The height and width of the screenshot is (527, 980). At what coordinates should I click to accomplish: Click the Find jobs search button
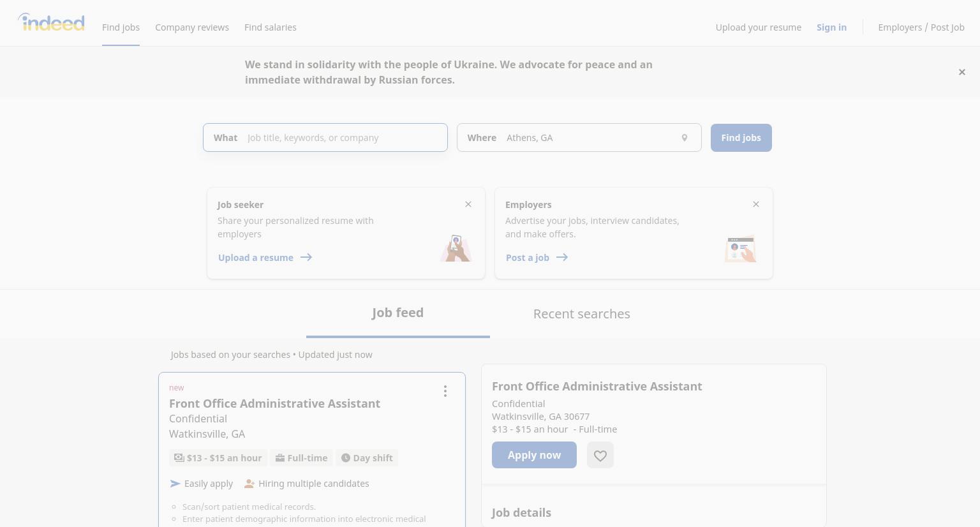[x=741, y=138]
